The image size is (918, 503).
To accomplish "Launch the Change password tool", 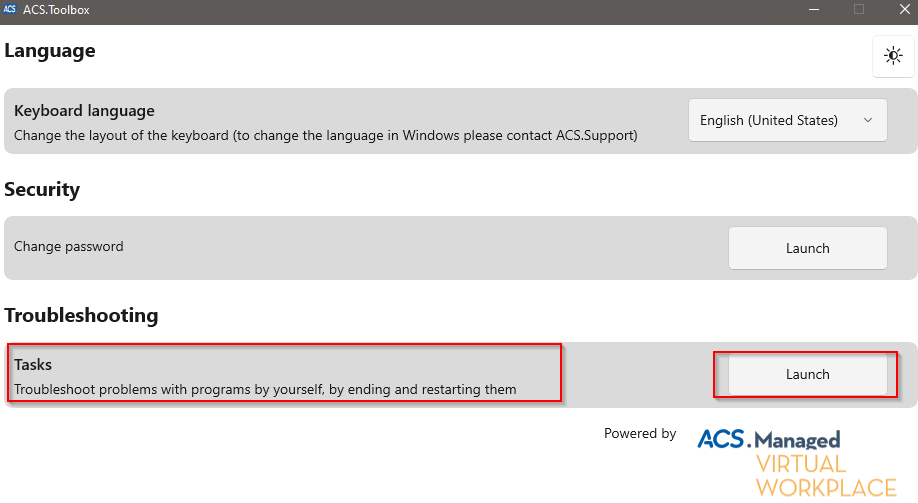I will pyautogui.click(x=807, y=248).
